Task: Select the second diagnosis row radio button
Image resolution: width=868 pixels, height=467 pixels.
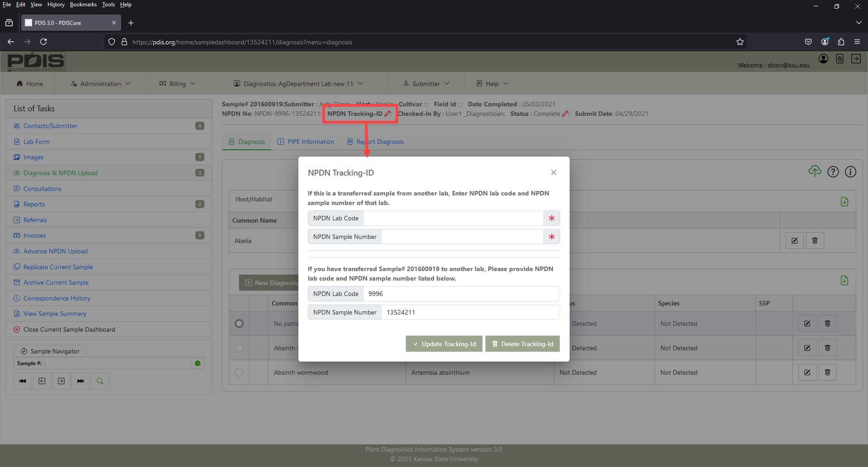Action: click(x=239, y=348)
